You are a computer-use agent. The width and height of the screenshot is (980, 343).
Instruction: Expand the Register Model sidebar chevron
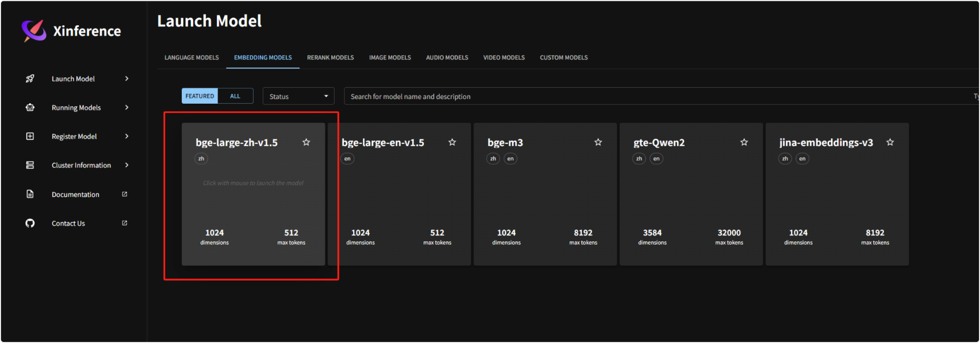coord(127,137)
